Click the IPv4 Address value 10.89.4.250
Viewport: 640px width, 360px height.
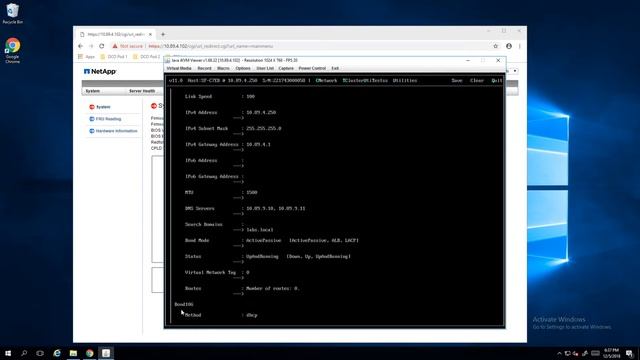(x=261, y=112)
